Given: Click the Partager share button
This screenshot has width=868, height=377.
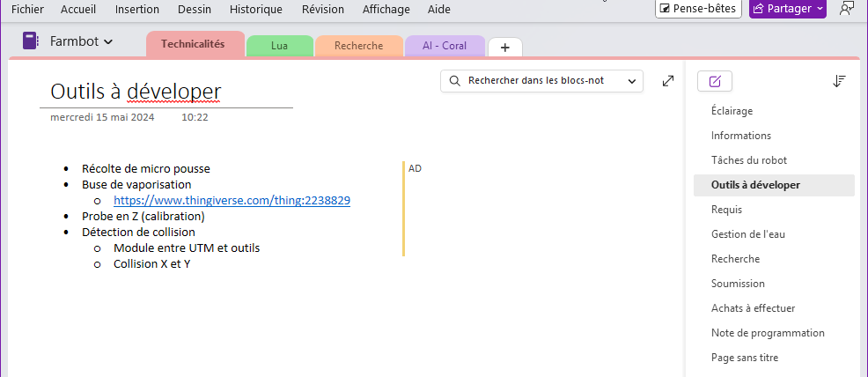Looking at the screenshot, I should coord(787,9).
